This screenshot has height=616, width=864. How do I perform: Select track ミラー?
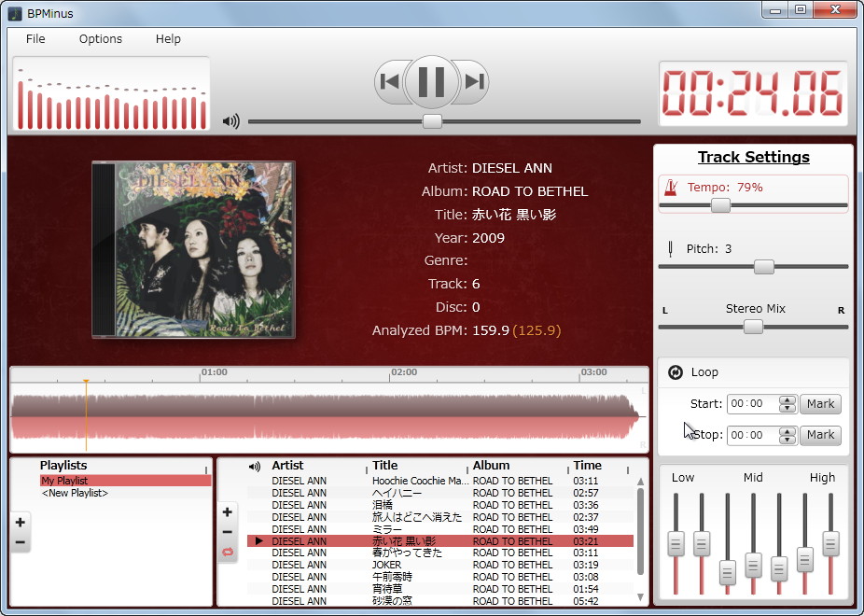[x=439, y=529]
